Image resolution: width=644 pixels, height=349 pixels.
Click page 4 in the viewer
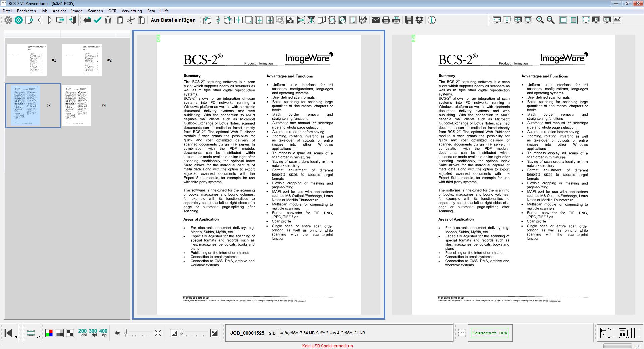coord(513,174)
